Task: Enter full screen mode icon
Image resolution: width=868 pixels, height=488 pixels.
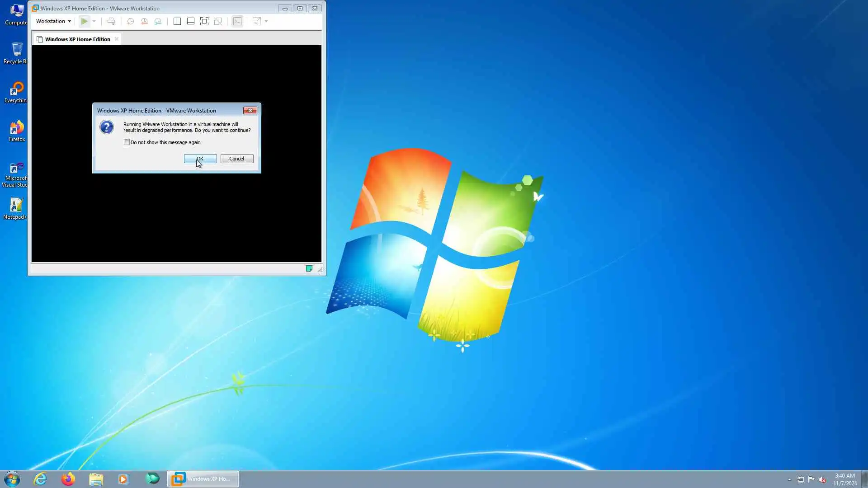Action: point(204,21)
